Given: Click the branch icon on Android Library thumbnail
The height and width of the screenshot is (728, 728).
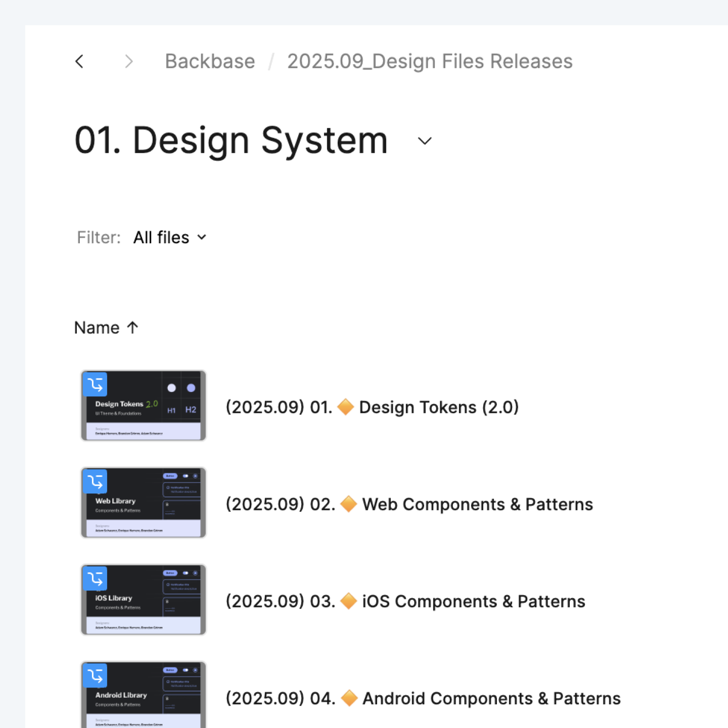Looking at the screenshot, I should 95,676.
